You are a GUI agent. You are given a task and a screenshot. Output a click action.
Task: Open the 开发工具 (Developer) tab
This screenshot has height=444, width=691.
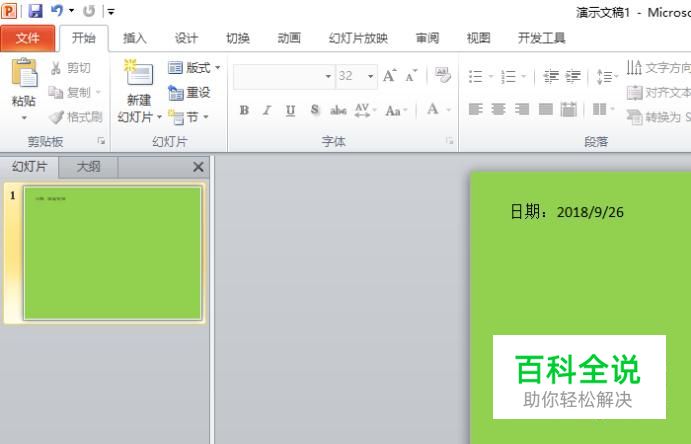pos(542,38)
